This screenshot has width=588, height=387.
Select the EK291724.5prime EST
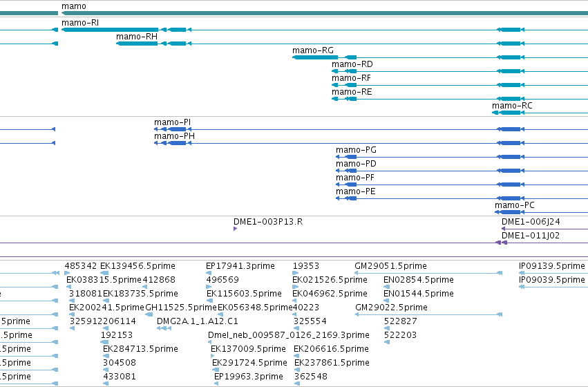coord(249,363)
